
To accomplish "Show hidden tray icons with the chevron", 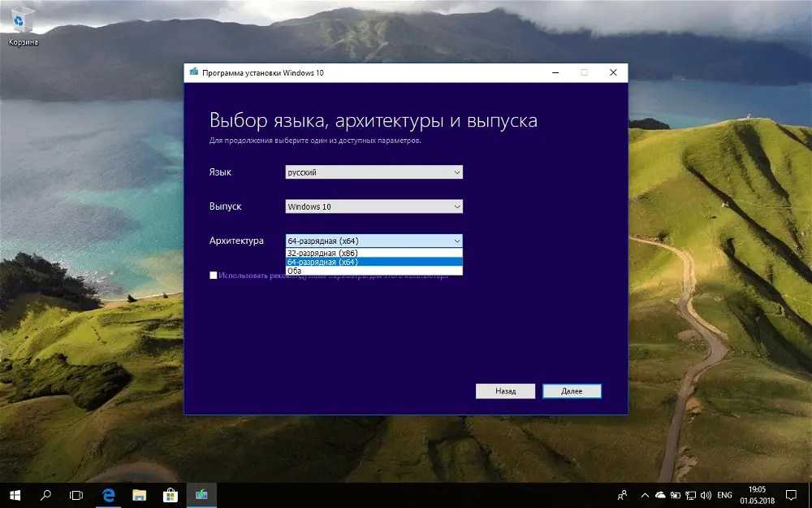I will (x=646, y=496).
